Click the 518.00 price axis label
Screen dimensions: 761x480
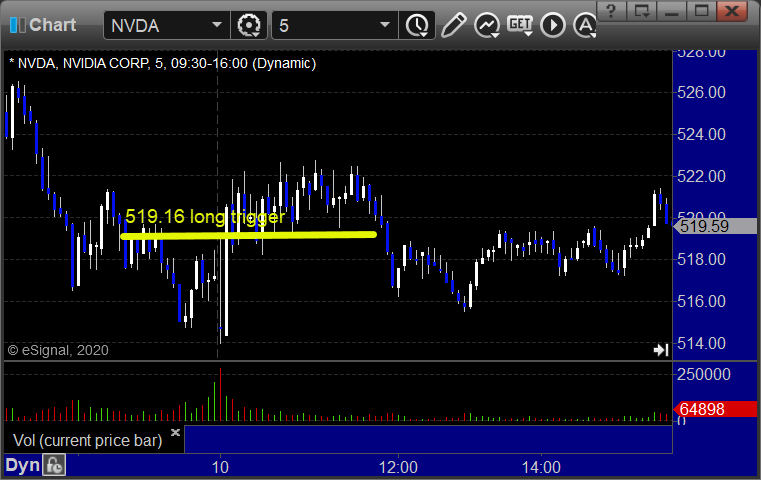coord(701,260)
